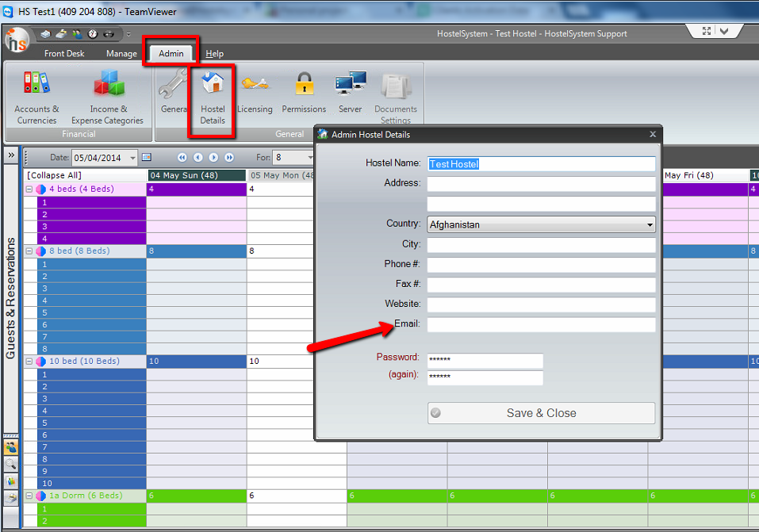Click the 8 bed mixed-gender icon
This screenshot has height=532, width=759.
pyautogui.click(x=41, y=251)
